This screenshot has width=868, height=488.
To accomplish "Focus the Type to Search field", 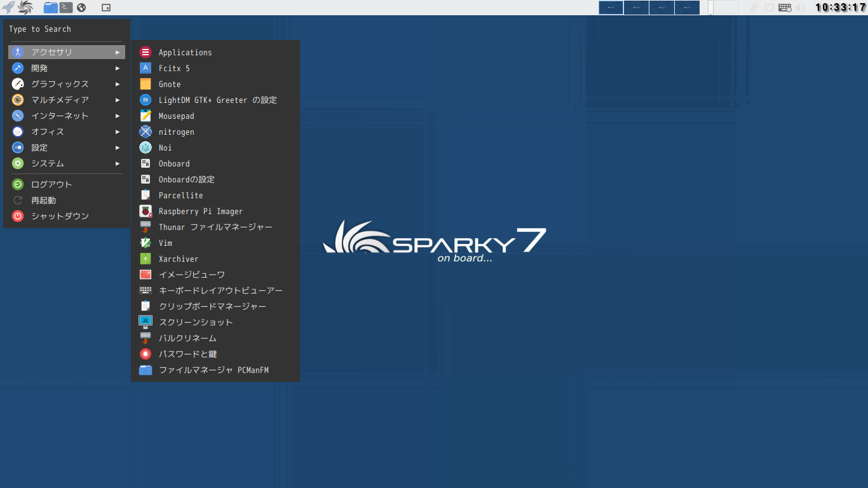I will [x=67, y=29].
